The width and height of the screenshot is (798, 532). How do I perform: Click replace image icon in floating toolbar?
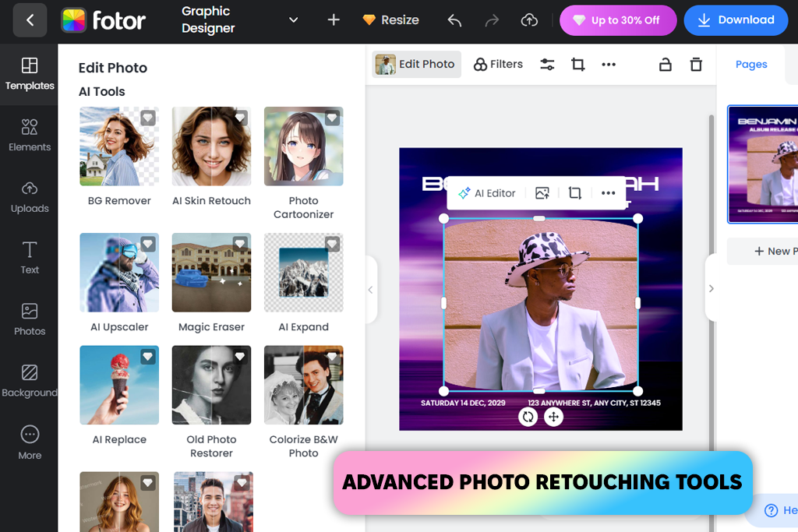(542, 193)
